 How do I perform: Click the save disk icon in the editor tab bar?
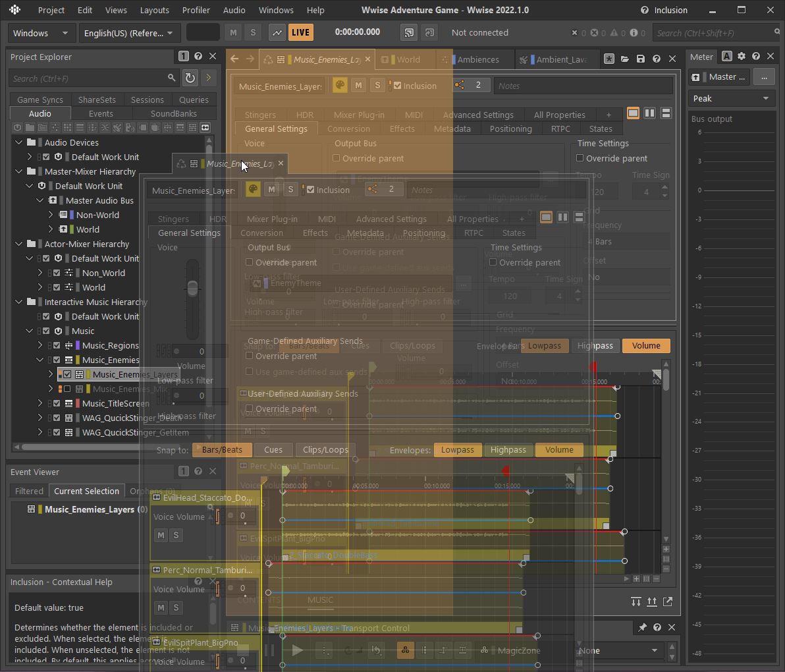641,59
